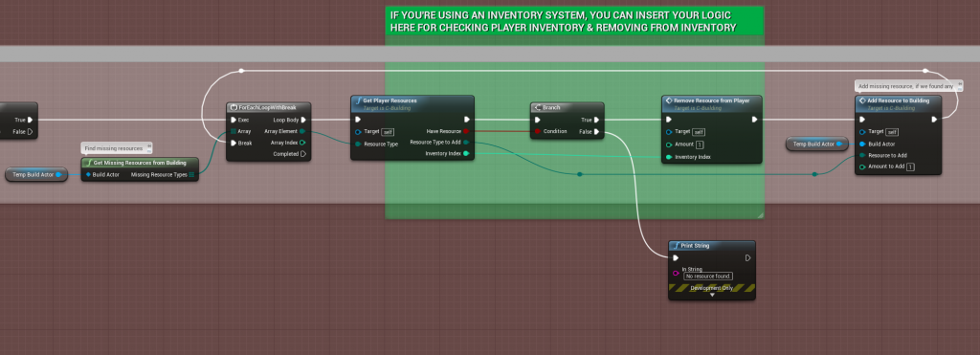Click the Inventory Index output pin on Get Player Resources

tap(466, 153)
